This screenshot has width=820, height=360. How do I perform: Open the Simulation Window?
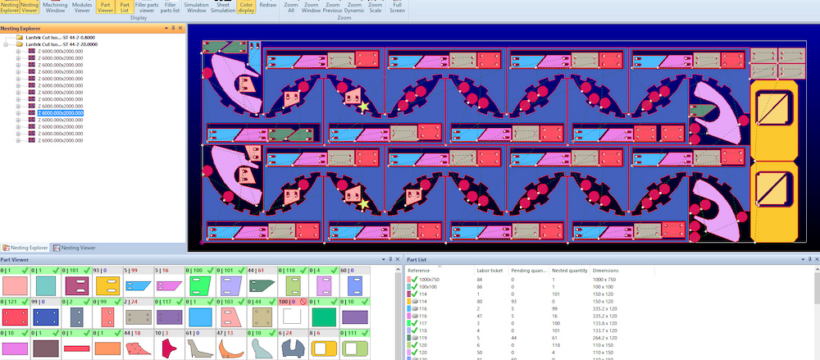coord(197,7)
